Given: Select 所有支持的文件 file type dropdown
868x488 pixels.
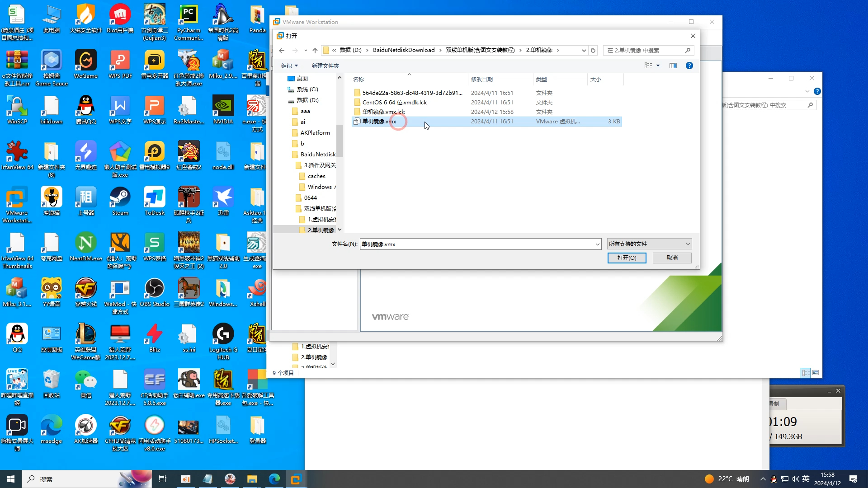Looking at the screenshot, I should (649, 244).
